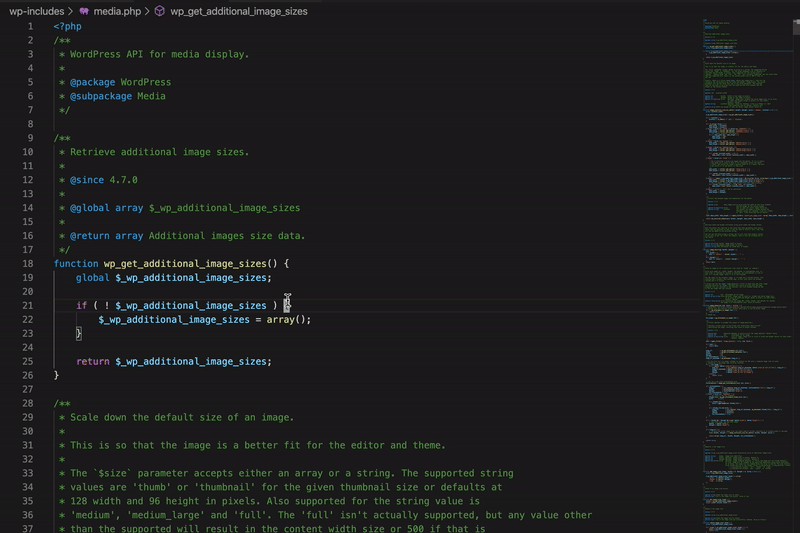The height and width of the screenshot is (533, 800).
Task: Click the vertical scrollbar thumb
Action: (796, 27)
